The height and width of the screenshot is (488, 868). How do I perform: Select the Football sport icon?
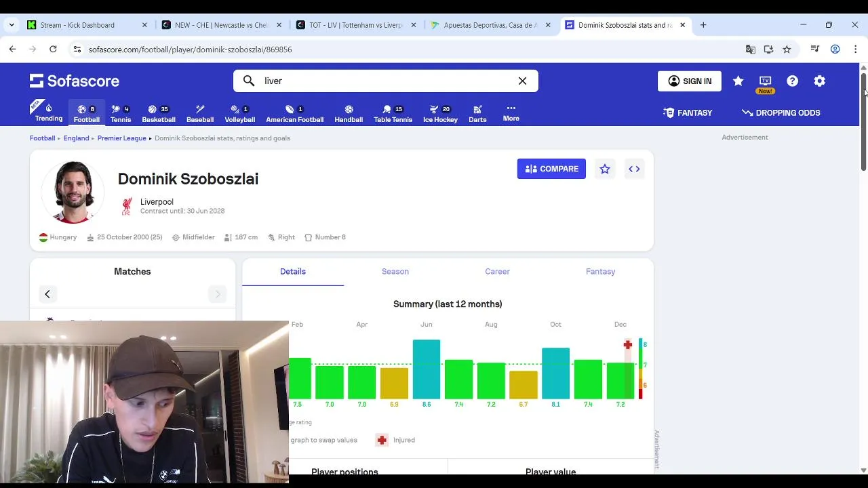[x=86, y=113]
